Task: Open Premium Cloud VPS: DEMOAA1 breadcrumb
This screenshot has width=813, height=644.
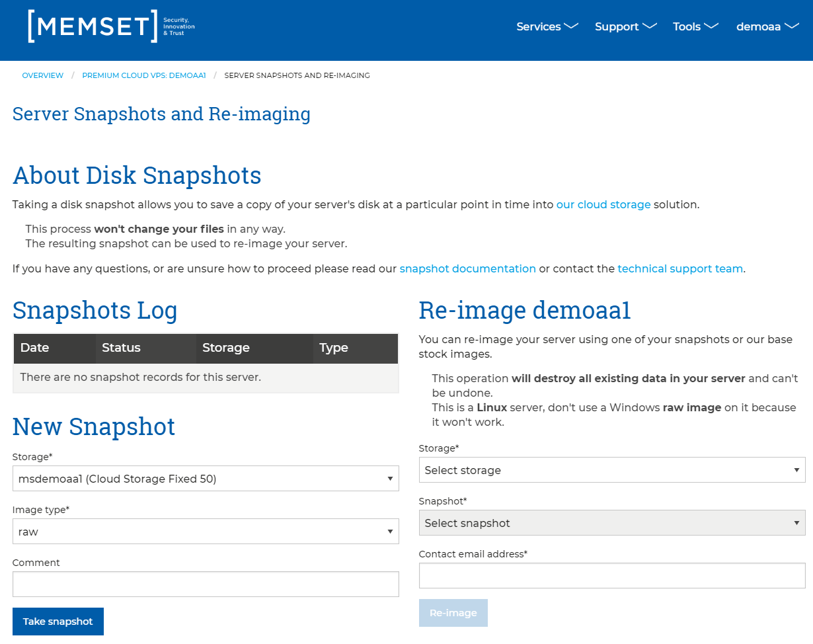Action: click(144, 75)
